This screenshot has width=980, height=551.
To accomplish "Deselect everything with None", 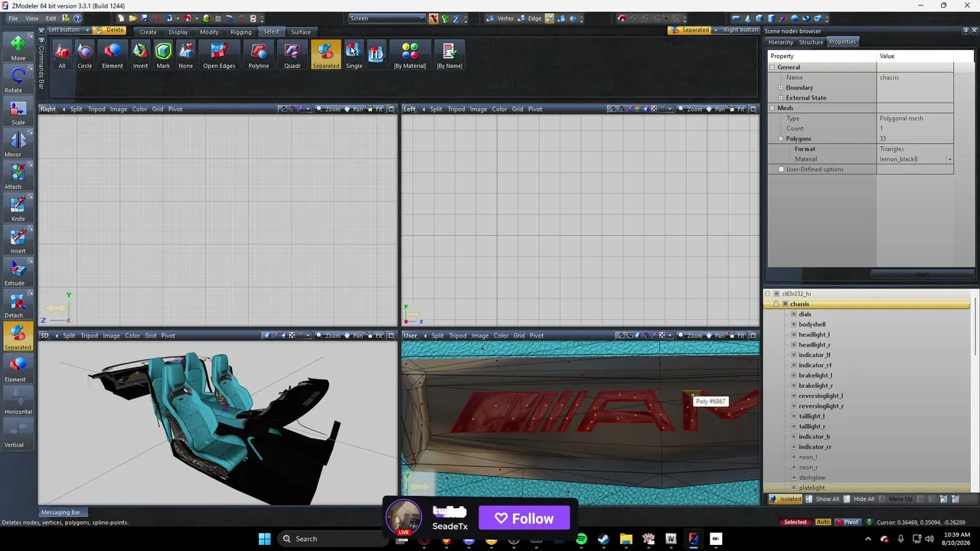I will (x=186, y=55).
